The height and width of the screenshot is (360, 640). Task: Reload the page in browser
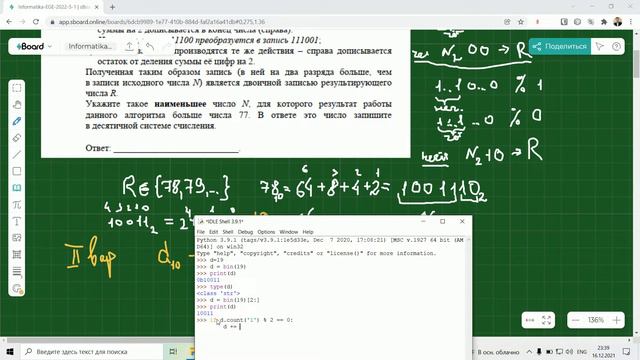pos(36,22)
